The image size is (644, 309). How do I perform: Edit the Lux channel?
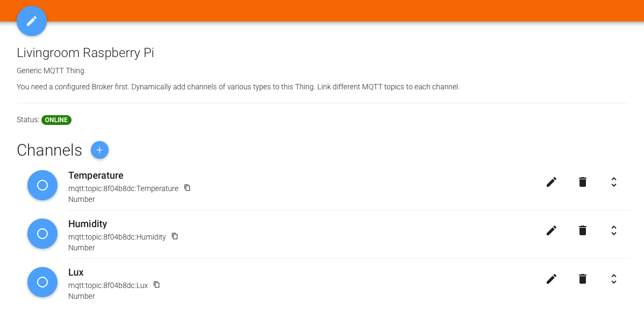click(x=551, y=279)
